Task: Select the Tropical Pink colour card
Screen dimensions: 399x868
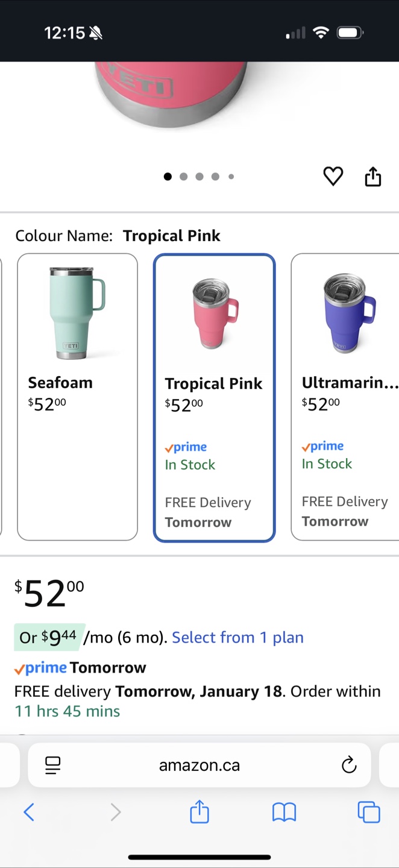Action: 215,398
